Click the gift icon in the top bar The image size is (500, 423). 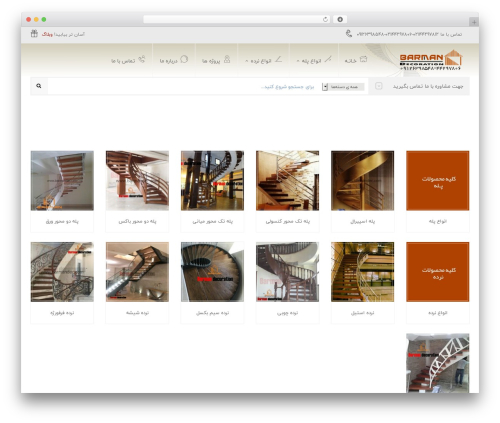pyautogui.click(x=34, y=33)
